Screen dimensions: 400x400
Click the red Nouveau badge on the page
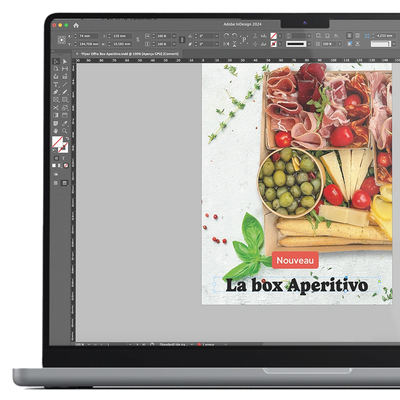click(x=295, y=260)
